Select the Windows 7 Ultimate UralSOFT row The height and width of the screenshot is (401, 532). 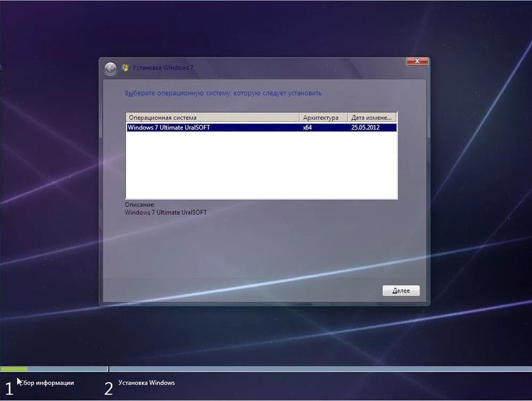261,127
